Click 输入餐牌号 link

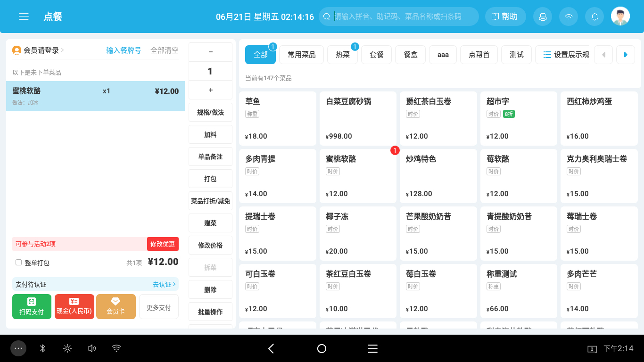point(124,50)
